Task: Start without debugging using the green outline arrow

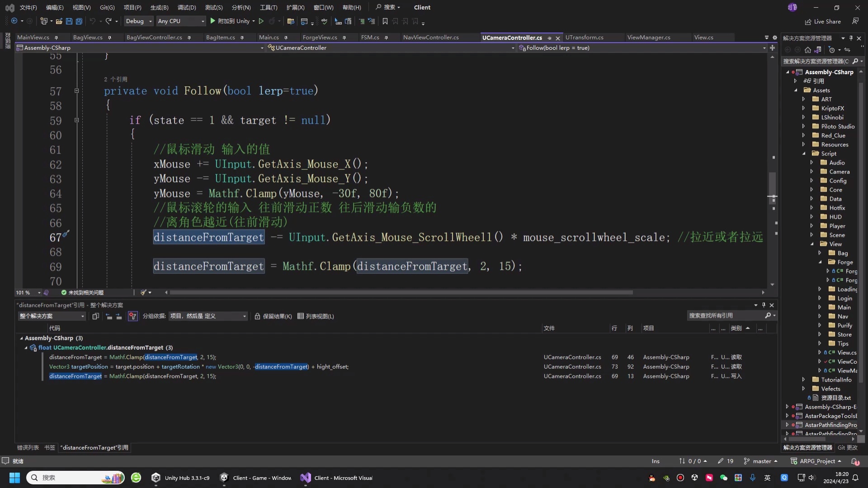Action: point(261,21)
